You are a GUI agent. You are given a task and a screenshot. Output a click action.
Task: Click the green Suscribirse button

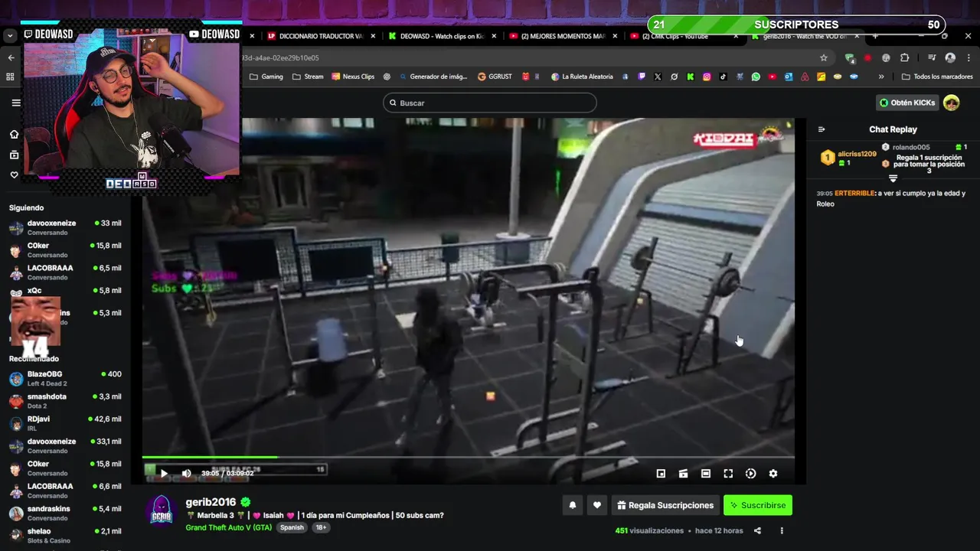(758, 505)
